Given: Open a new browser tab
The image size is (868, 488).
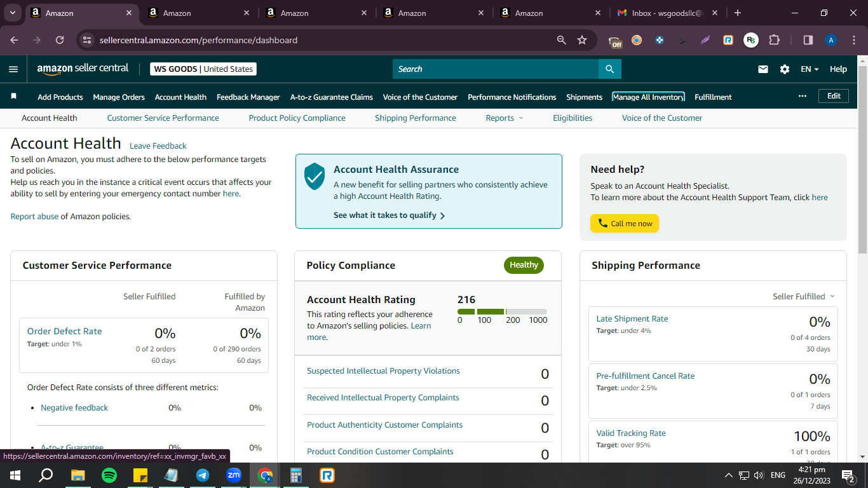Looking at the screenshot, I should click(x=737, y=13).
